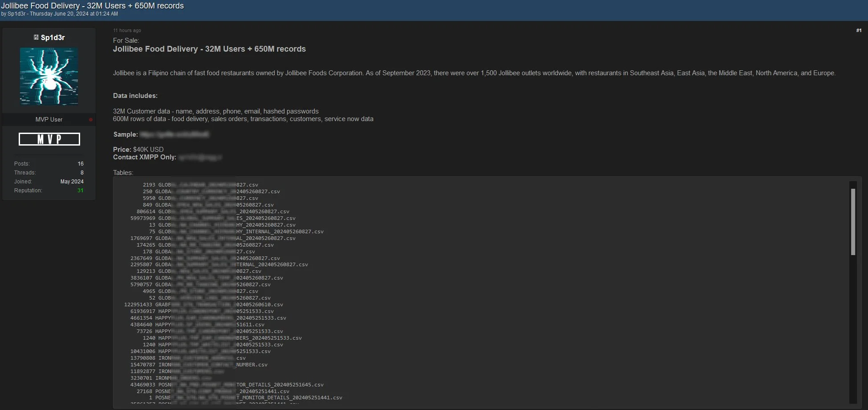868x410 pixels.
Task: Click the '11 hours ago' timestamp
Action: pyautogui.click(x=127, y=30)
